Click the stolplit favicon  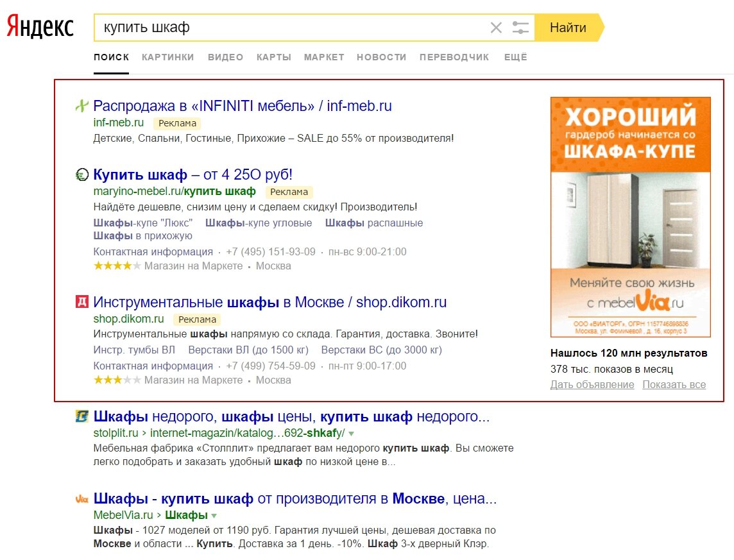click(82, 416)
